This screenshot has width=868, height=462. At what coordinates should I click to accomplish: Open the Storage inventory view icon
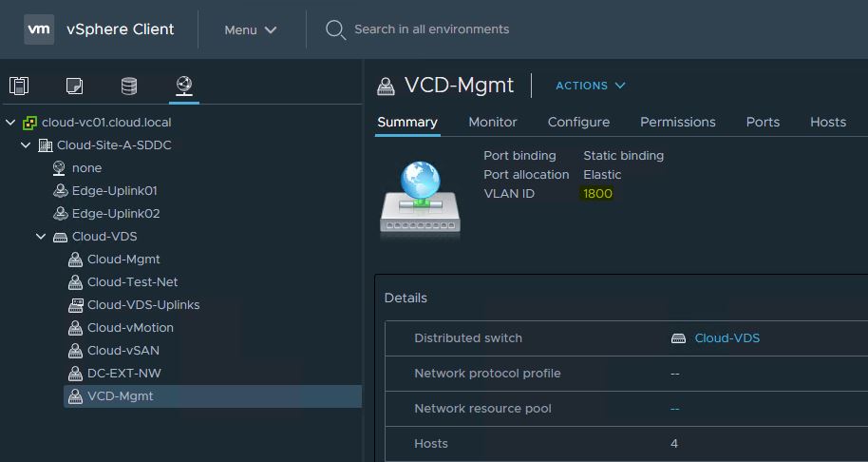click(x=129, y=86)
